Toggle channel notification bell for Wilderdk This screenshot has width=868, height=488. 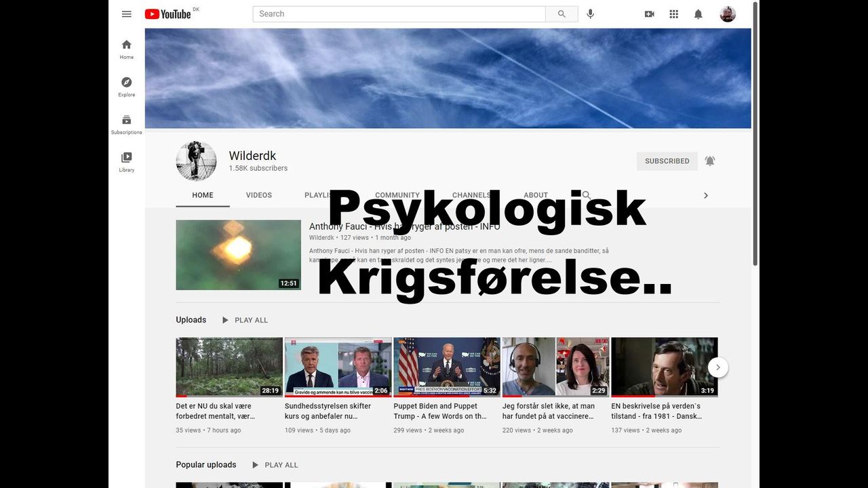pyautogui.click(x=710, y=161)
